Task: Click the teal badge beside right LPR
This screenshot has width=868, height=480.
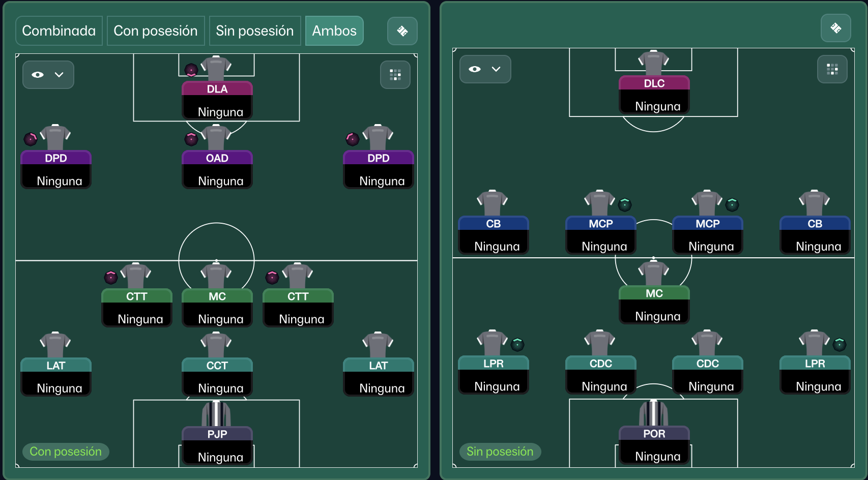Action: pyautogui.click(x=840, y=345)
